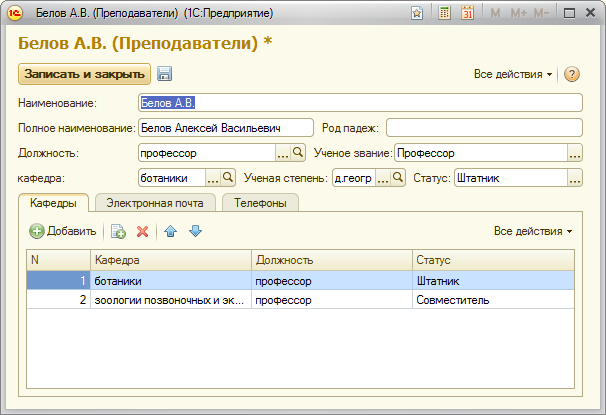Viewport: 606px width, 415px height.
Task: Open selection list for Статус field
Action: (575, 178)
